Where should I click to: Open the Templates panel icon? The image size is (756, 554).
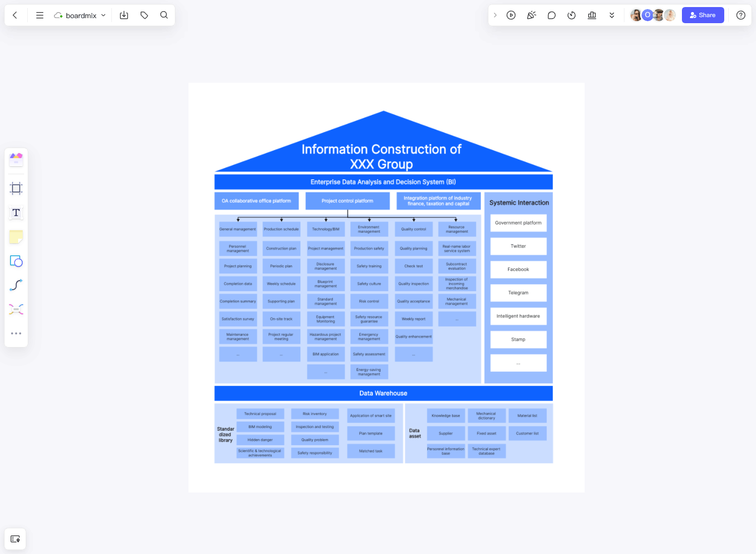pyautogui.click(x=16, y=159)
